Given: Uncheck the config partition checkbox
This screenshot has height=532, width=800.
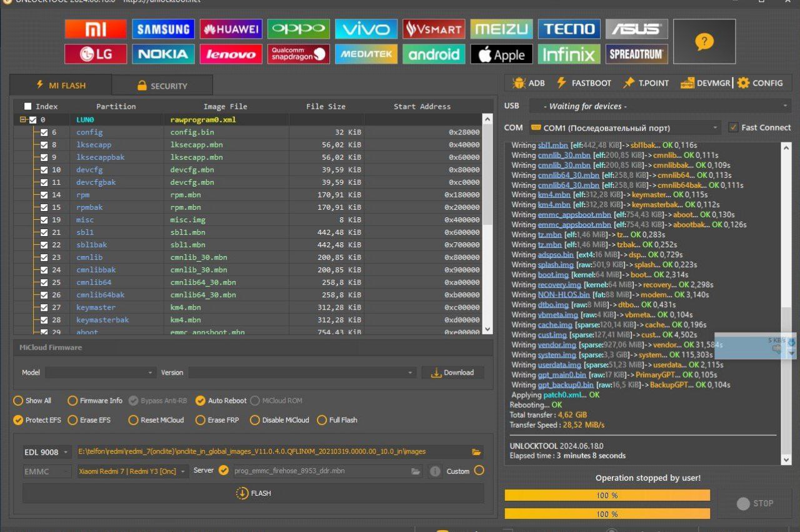Looking at the screenshot, I should coord(44,132).
